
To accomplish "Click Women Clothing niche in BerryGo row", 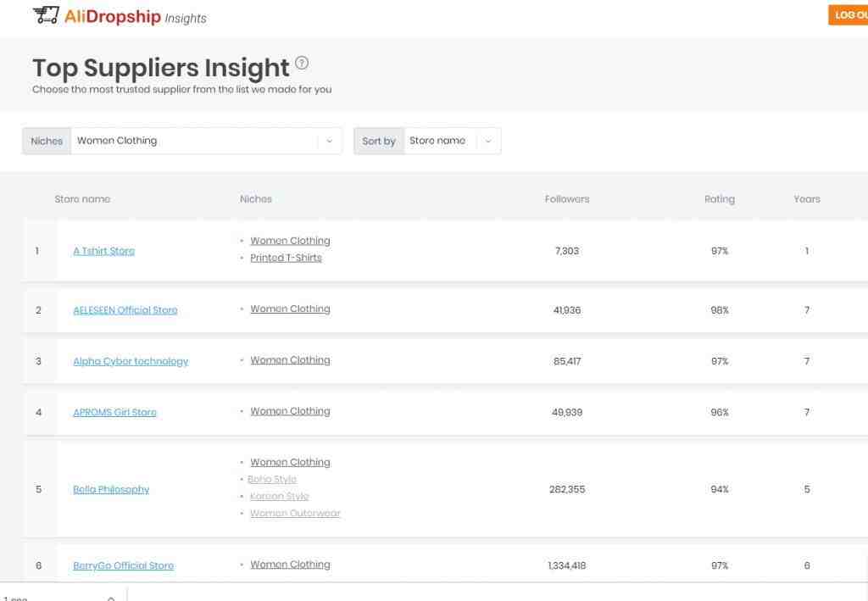I will pos(290,565).
